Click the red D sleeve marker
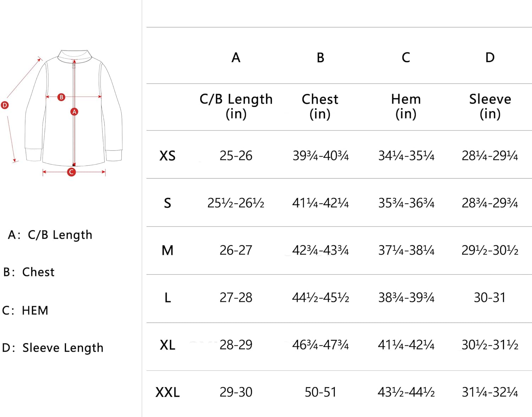Screen dimensions: 532x417 5,105
